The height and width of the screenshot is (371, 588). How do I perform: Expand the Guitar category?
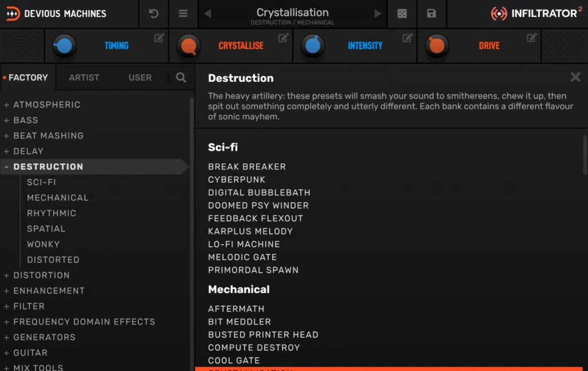point(7,353)
